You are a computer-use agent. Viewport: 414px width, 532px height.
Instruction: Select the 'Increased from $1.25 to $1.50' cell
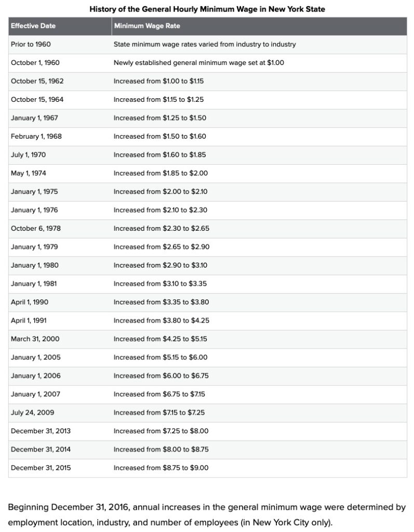[x=160, y=118]
